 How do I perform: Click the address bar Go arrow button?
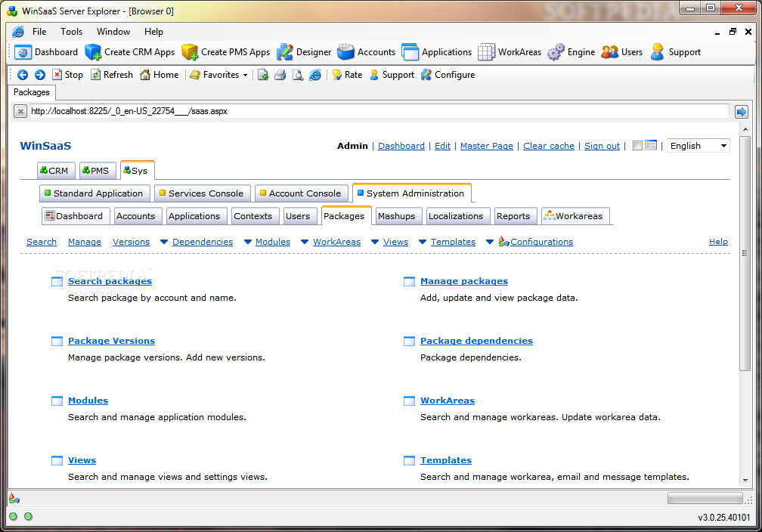point(741,112)
